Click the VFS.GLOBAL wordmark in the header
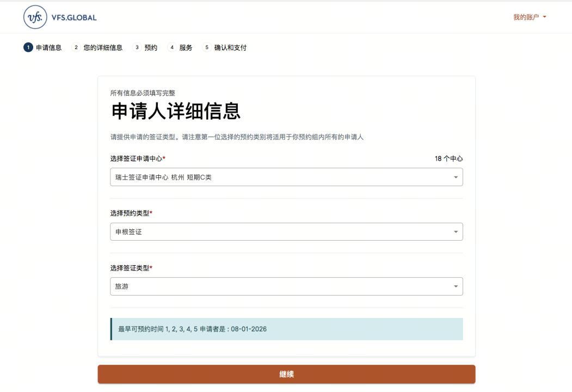The height and width of the screenshot is (392, 572). click(75, 17)
